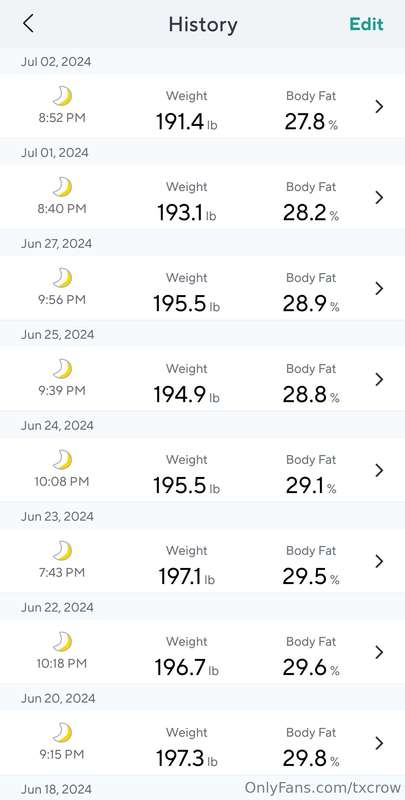
Task: Open chevron for 29.5% body fat entry
Action: click(379, 561)
